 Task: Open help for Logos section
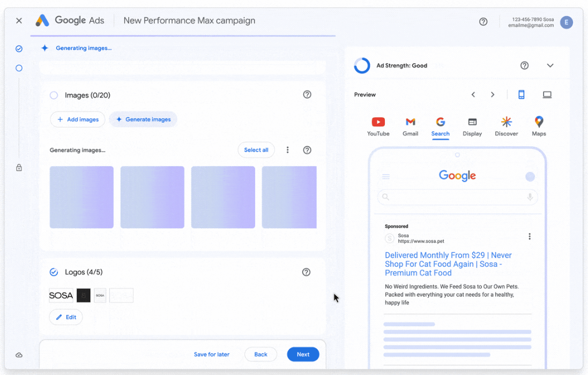pyautogui.click(x=307, y=272)
